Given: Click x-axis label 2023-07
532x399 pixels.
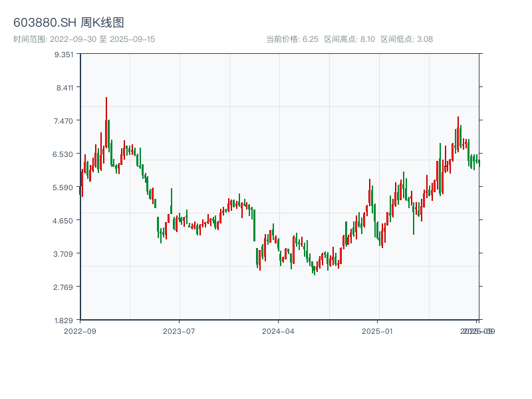Looking at the screenshot, I should (x=179, y=331).
